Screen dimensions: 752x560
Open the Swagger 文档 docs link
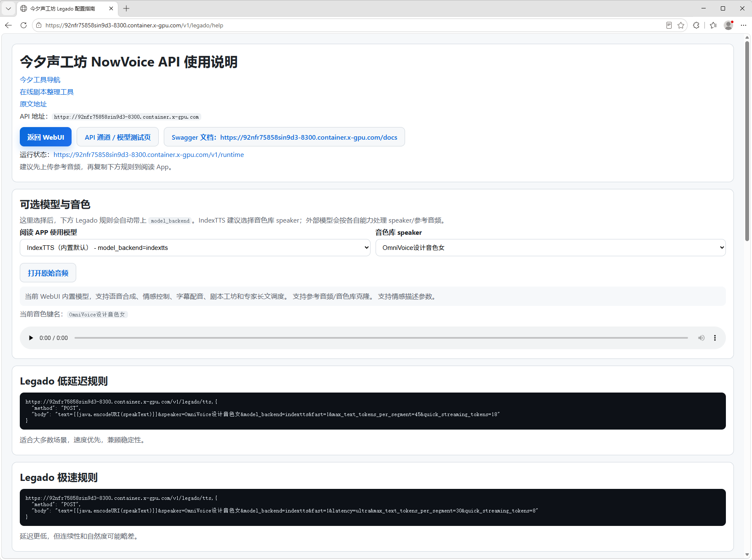coord(284,137)
